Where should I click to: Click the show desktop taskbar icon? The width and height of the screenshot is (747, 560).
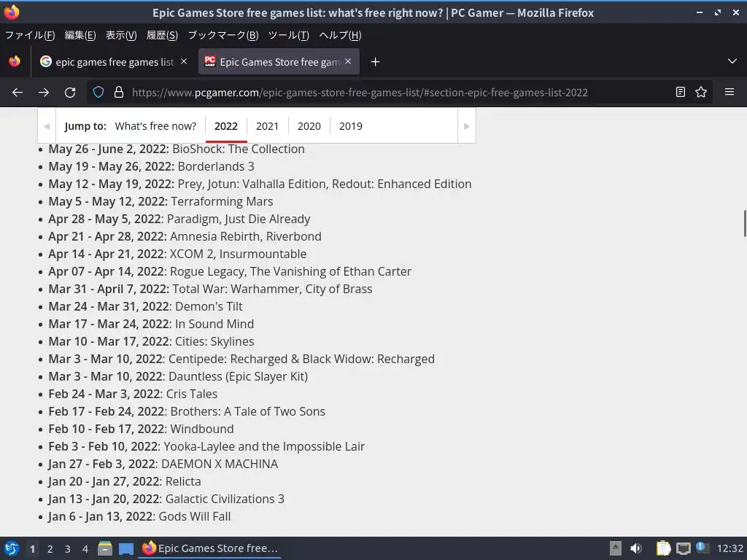(x=125, y=548)
